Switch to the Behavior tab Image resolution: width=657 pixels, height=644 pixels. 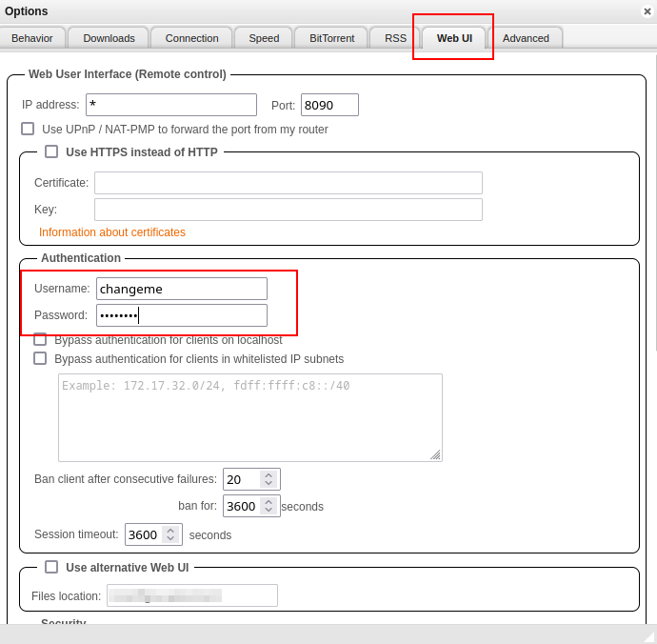32,38
